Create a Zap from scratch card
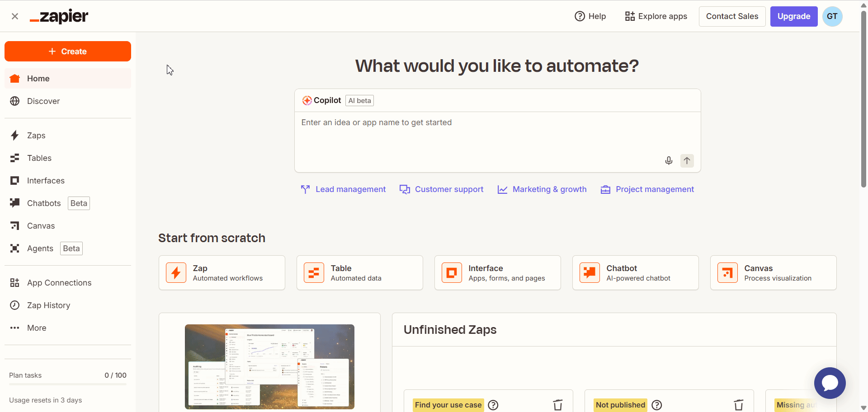 [x=222, y=273]
